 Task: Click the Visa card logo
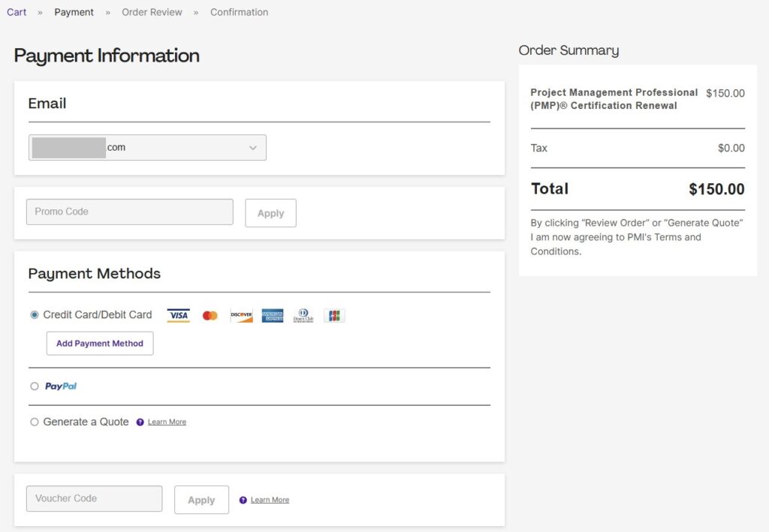pyautogui.click(x=179, y=315)
